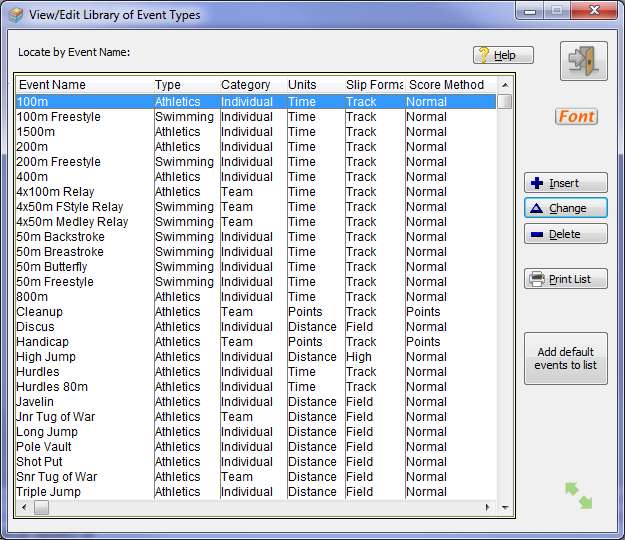
Task: Select the Snr Tug of War row
Action: point(57,477)
